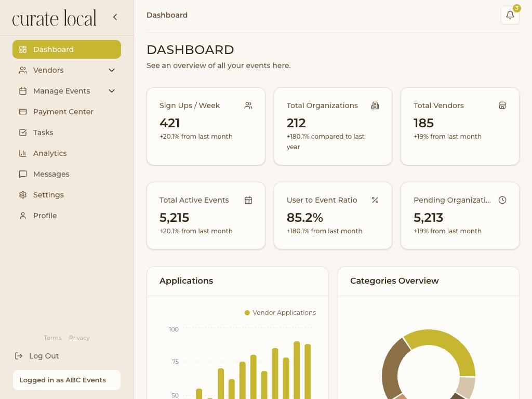Screen dimensions: 532x399
Task: Open the Tasks page from sidebar
Action: (x=43, y=132)
